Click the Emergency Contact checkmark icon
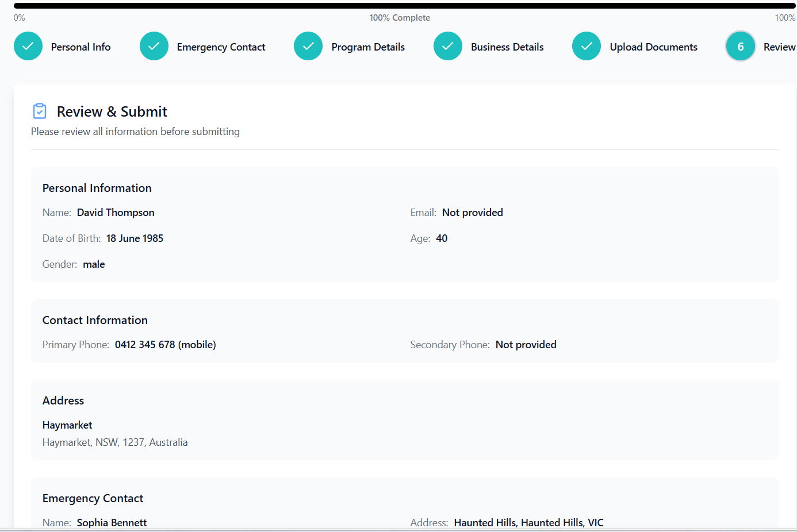 point(154,47)
